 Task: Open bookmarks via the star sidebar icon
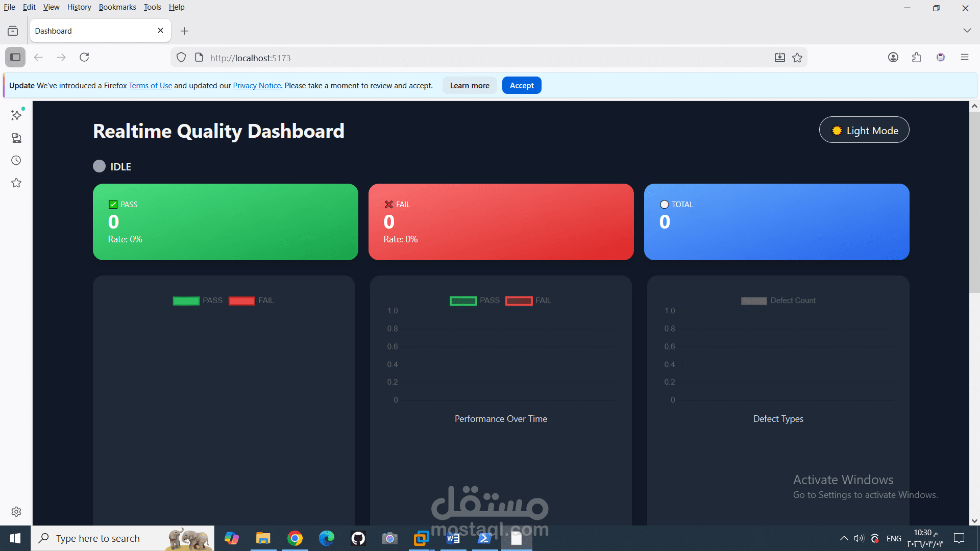pos(16,182)
